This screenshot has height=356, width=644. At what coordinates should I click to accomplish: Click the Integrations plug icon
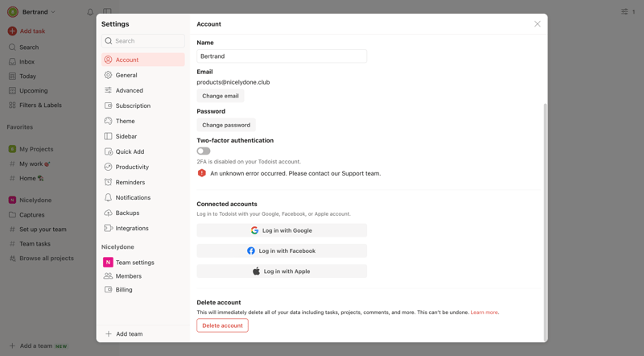click(108, 228)
